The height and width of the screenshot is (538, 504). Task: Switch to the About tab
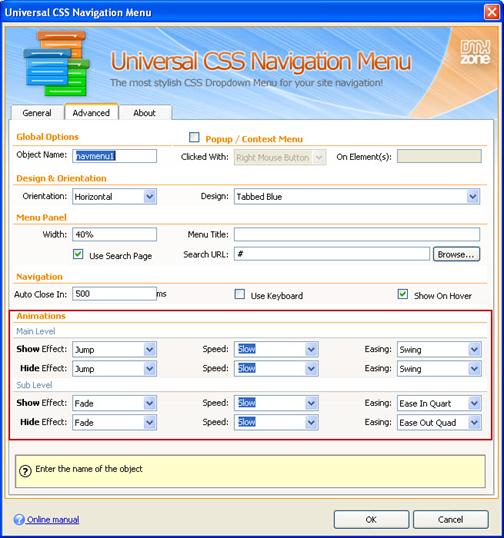pyautogui.click(x=144, y=113)
